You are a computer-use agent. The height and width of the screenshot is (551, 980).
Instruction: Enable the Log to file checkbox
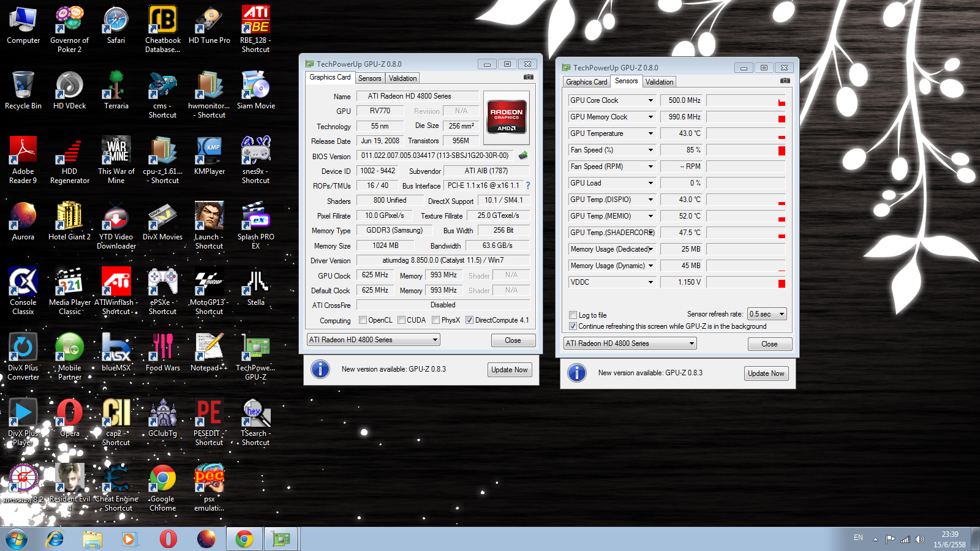tap(573, 315)
